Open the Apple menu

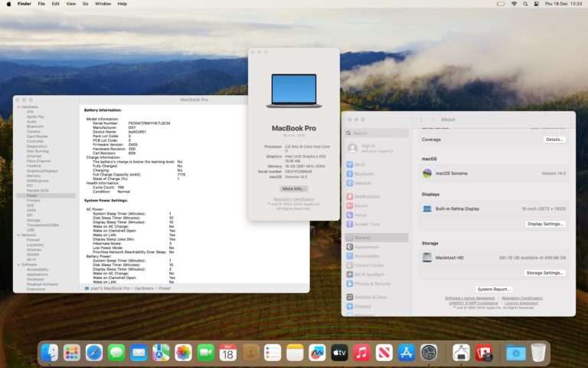(8, 4)
